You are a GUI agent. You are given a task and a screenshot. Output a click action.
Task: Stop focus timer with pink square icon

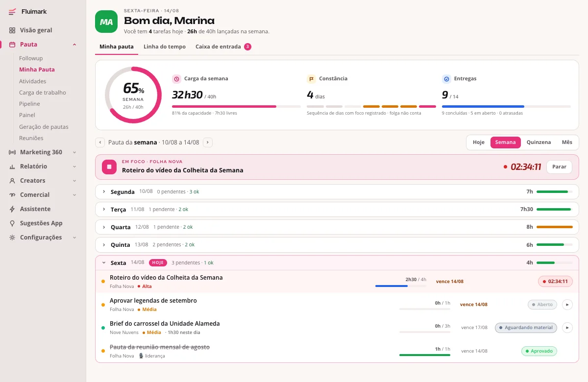coord(109,167)
